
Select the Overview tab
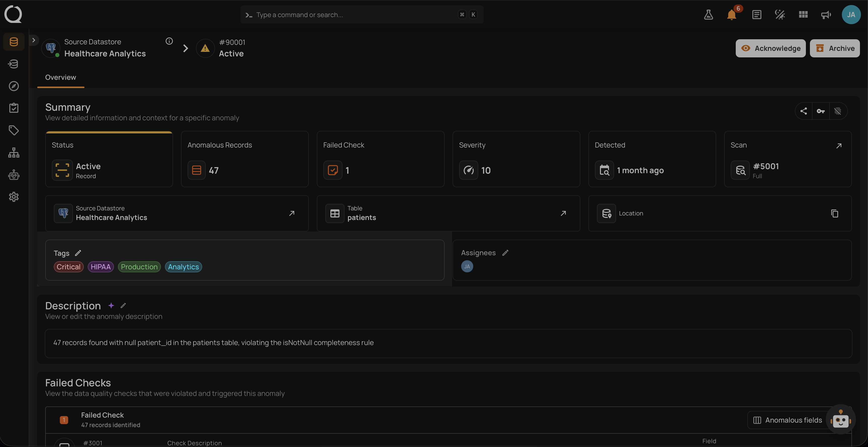tap(61, 78)
